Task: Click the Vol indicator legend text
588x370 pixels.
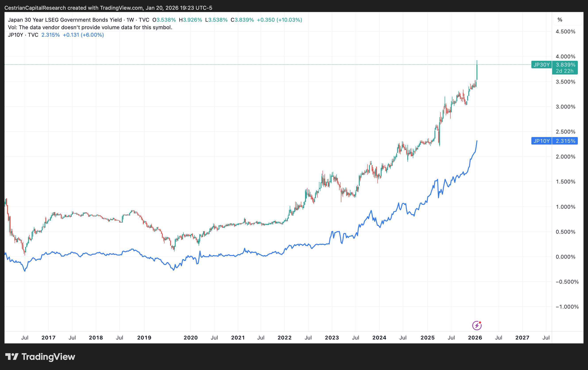Action: click(90, 27)
